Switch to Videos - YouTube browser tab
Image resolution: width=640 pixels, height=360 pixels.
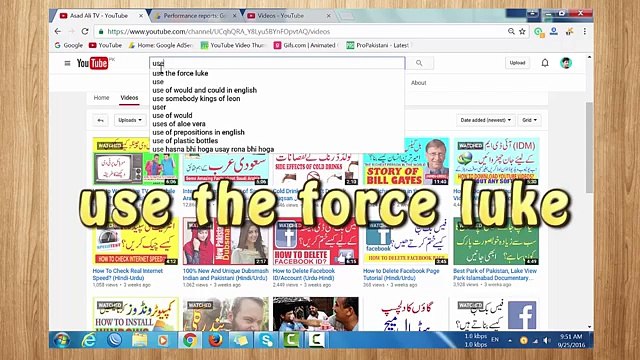(x=281, y=16)
